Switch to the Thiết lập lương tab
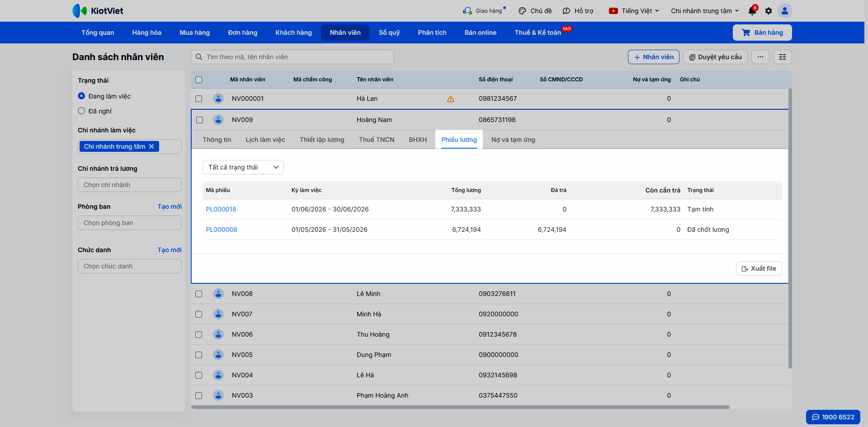This screenshot has width=868, height=427. (x=322, y=140)
